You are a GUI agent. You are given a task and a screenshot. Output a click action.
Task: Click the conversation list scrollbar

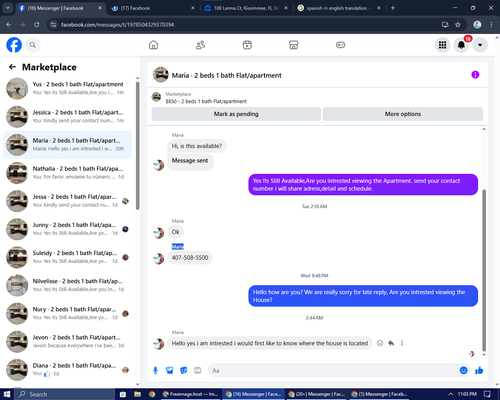[138, 145]
